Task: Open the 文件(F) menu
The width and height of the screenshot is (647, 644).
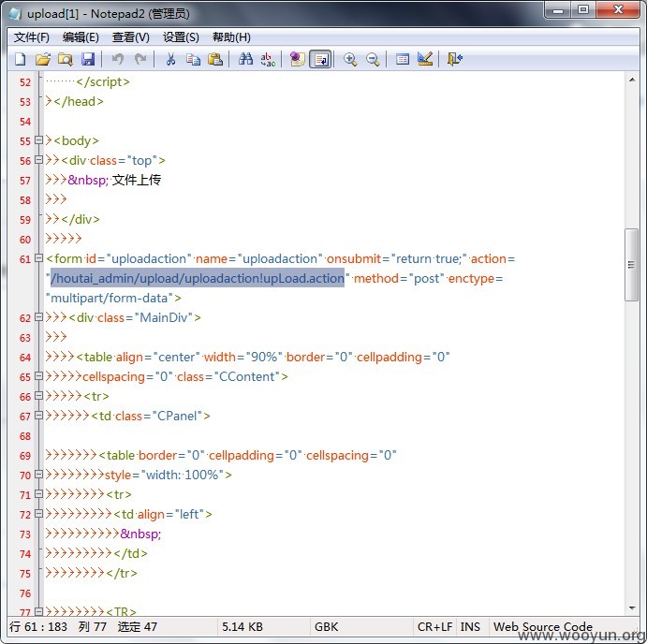Action: pos(31,37)
